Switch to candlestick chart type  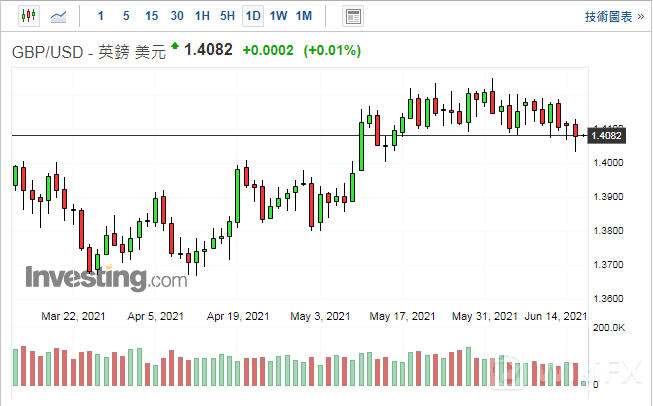coord(27,16)
